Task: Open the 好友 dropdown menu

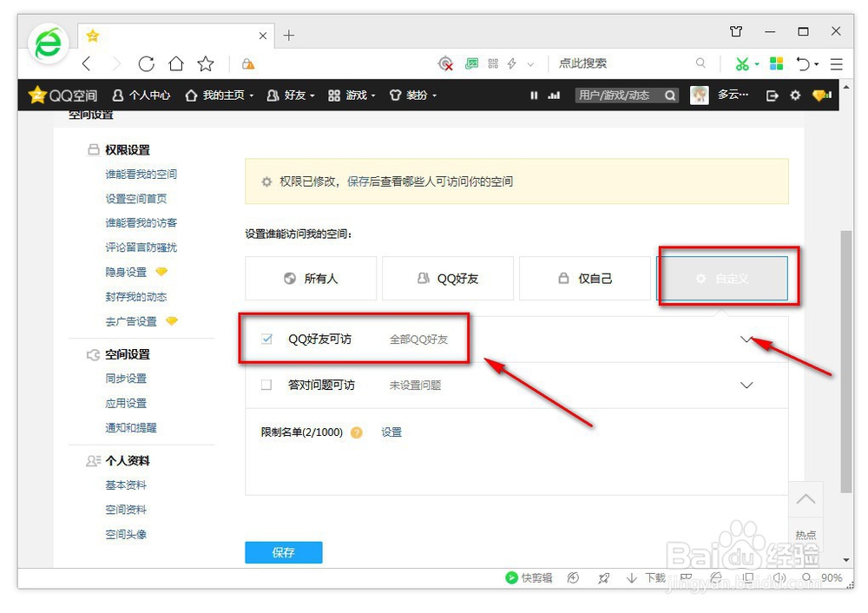Action: [x=291, y=96]
